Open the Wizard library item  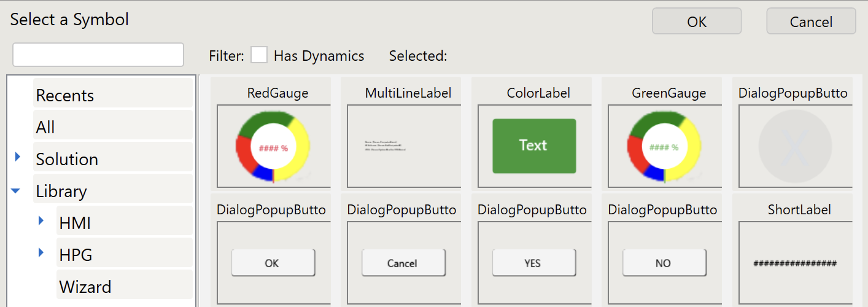pyautogui.click(x=85, y=287)
